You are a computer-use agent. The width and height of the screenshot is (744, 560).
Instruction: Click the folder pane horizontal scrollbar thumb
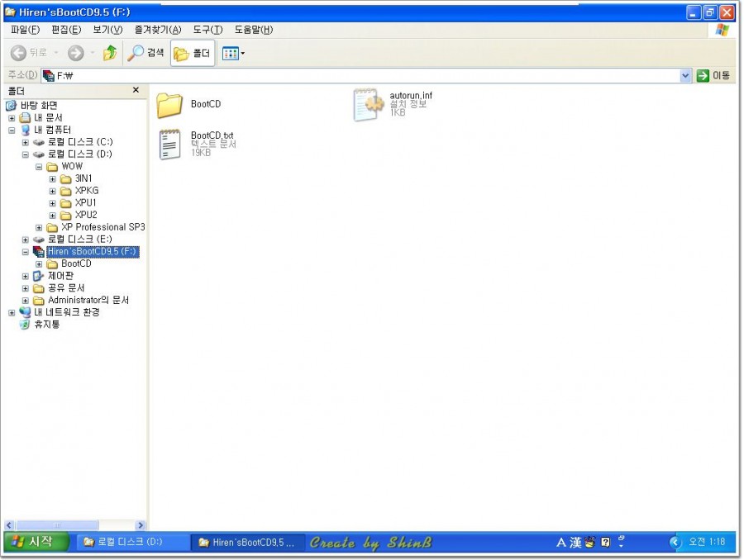point(57,525)
